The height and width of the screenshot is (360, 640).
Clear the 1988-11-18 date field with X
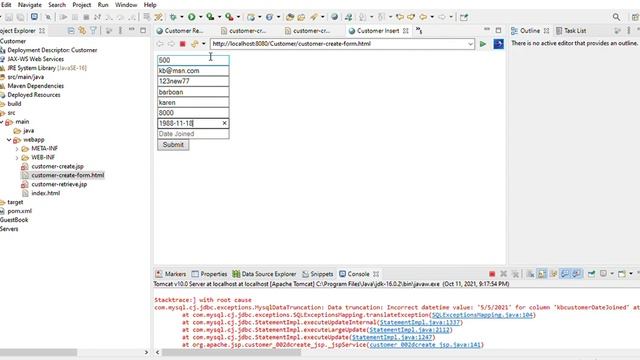[224, 123]
